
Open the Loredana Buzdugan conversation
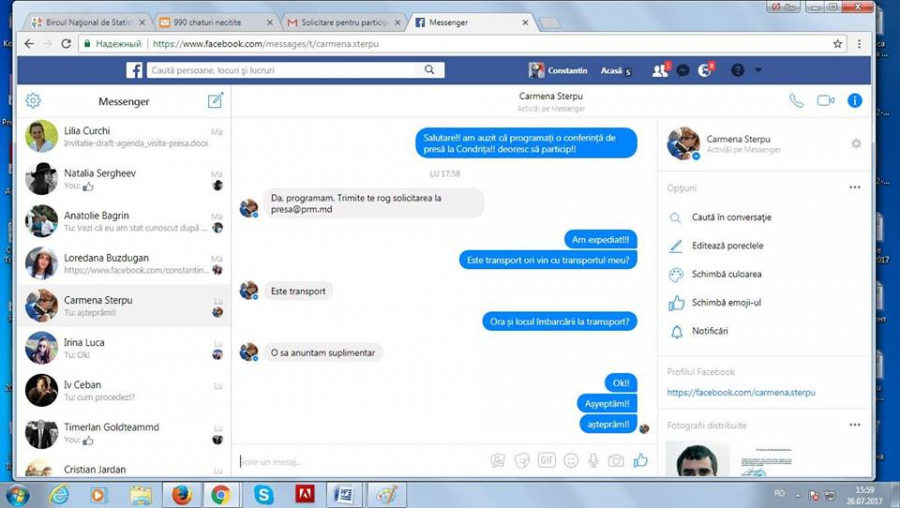tap(124, 263)
